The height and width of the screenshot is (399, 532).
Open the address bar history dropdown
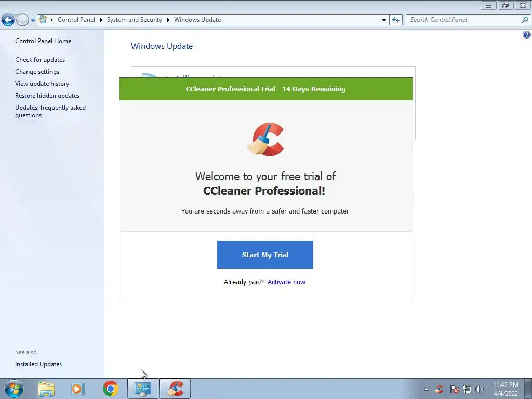coord(384,20)
